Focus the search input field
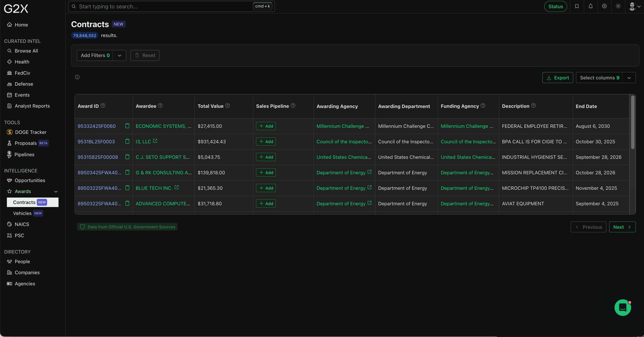 (x=171, y=6)
